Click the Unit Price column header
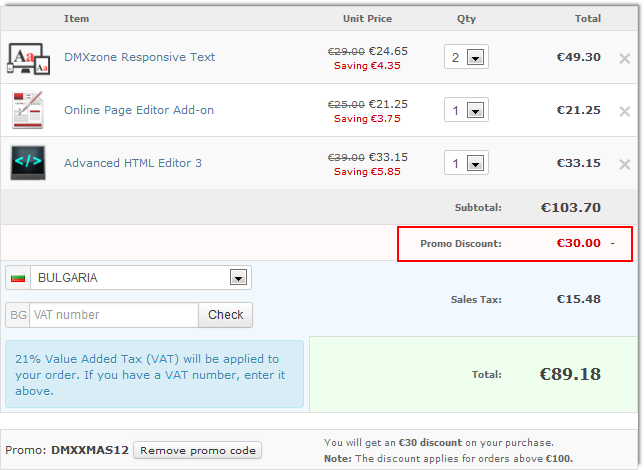The height and width of the screenshot is (470, 644). tap(367, 18)
